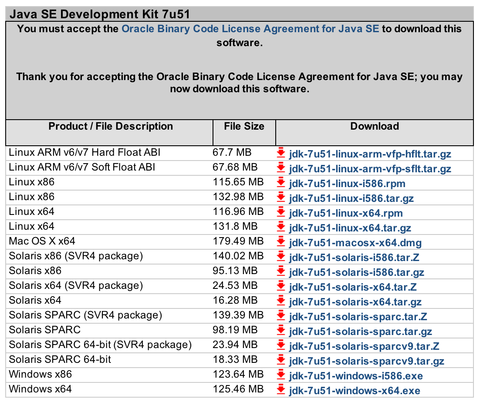
Task: Click download icon beside jdk-7u51-solaris-x64.tar.Z
Action: click(x=281, y=286)
